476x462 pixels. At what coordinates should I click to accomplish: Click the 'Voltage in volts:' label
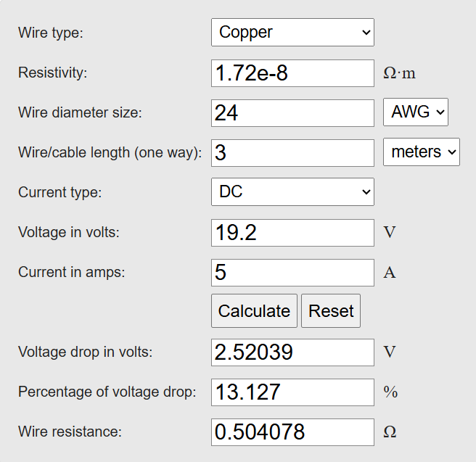(x=69, y=232)
